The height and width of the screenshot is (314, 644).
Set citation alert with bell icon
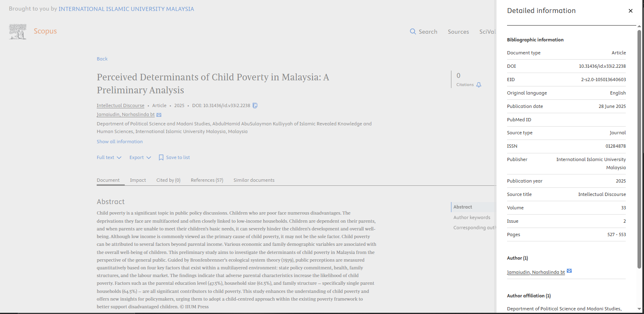tap(479, 85)
